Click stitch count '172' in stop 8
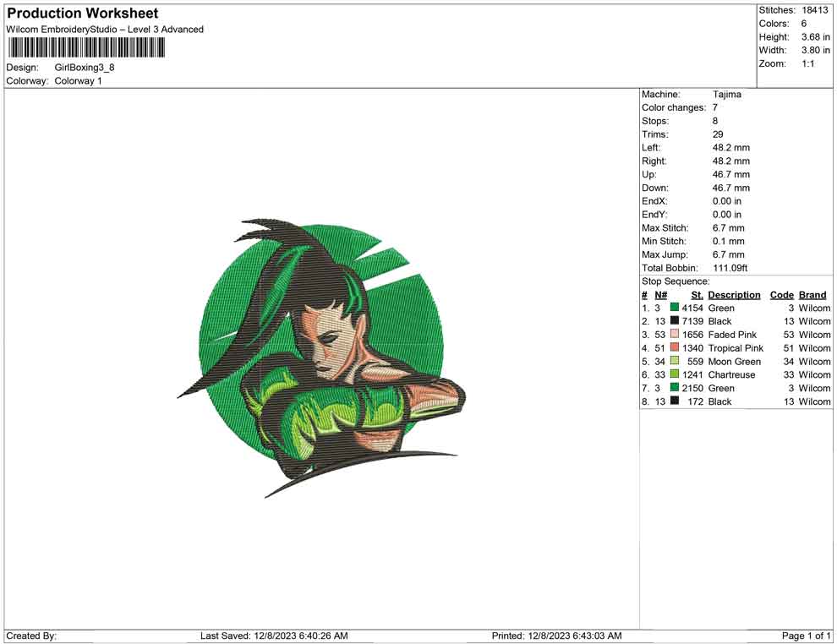The height and width of the screenshot is (644, 837). [695, 401]
